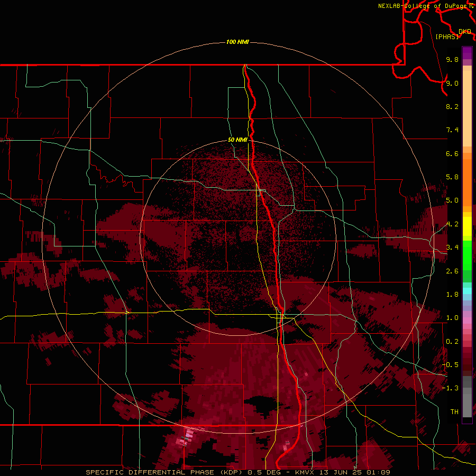Image resolution: width=476 pixels, height=476 pixels.
Task: Pick the cyan color bar segment
Action: tap(467, 291)
